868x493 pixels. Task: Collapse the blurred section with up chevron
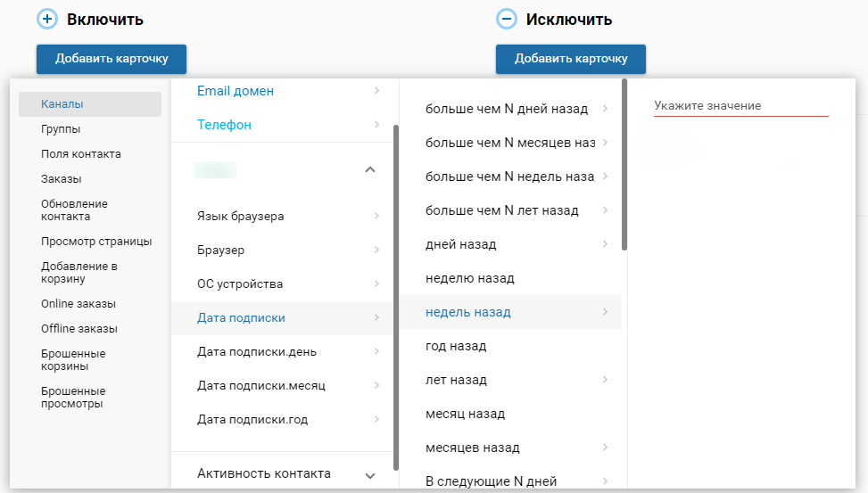pyautogui.click(x=370, y=169)
